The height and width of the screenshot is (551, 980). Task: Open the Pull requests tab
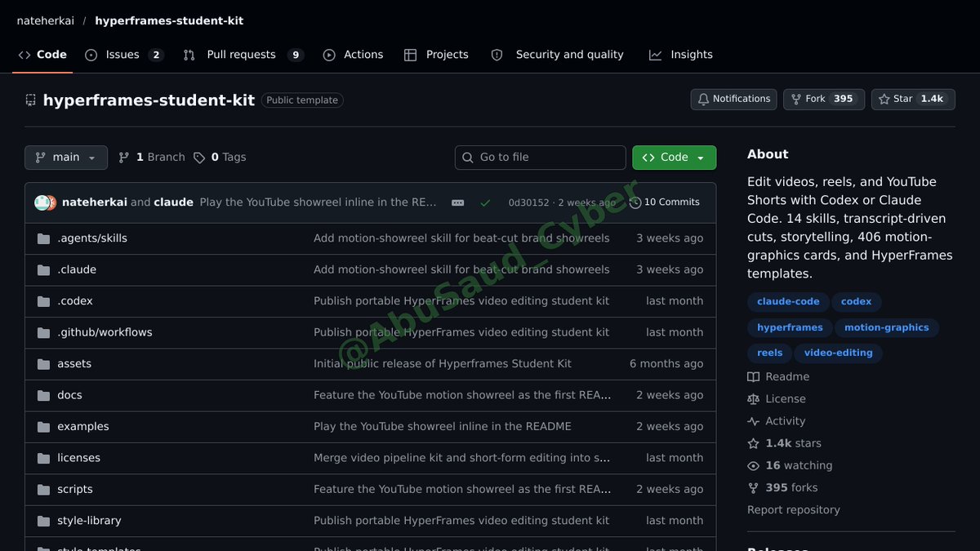pos(243,55)
